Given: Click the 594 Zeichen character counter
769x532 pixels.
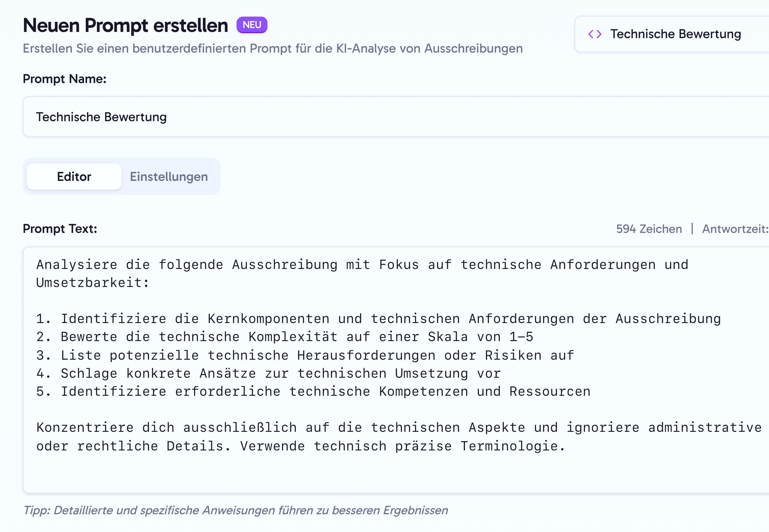Looking at the screenshot, I should (x=649, y=229).
